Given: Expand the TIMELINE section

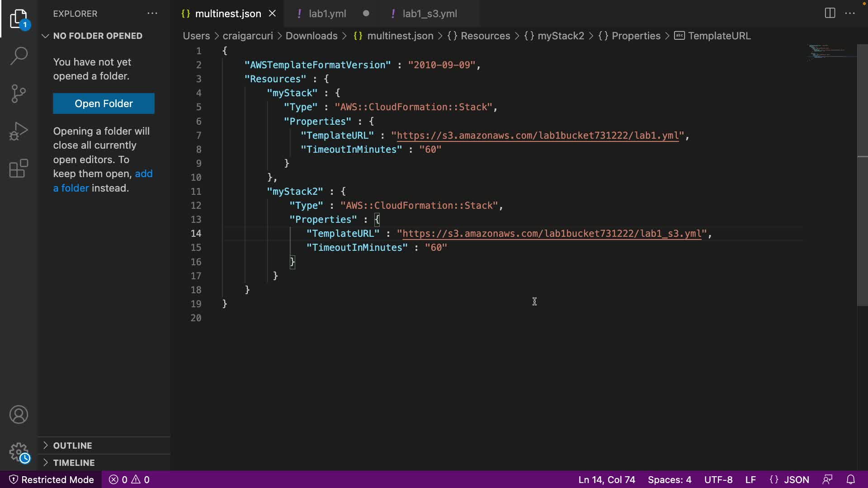Looking at the screenshot, I should 74,463.
